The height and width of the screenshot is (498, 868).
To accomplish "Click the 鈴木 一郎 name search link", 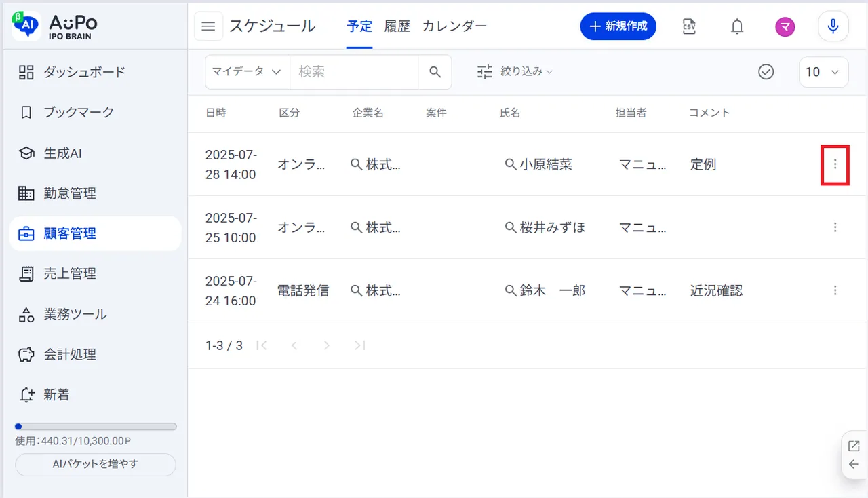I will (545, 290).
